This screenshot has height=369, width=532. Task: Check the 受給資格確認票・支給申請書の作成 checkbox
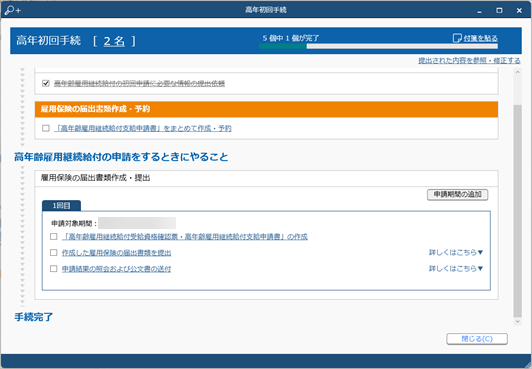[54, 236]
